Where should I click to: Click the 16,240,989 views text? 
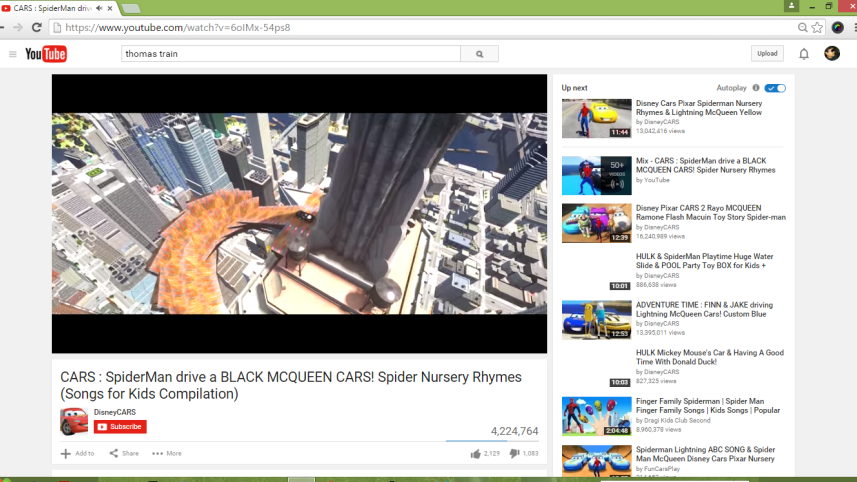click(x=660, y=237)
